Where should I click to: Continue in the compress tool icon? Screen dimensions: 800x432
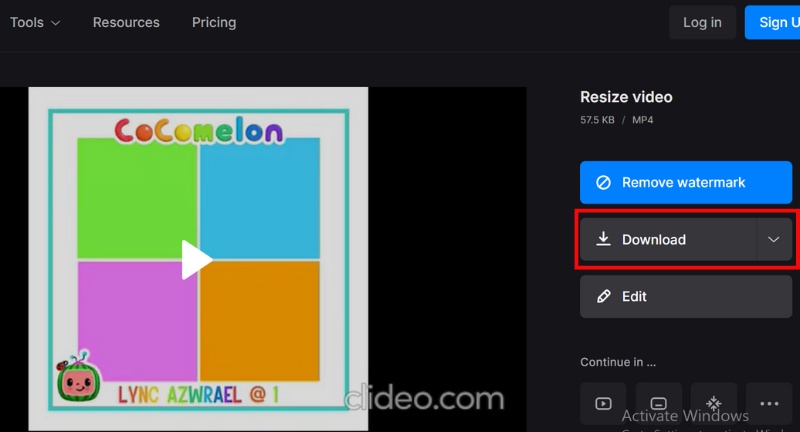(x=714, y=404)
